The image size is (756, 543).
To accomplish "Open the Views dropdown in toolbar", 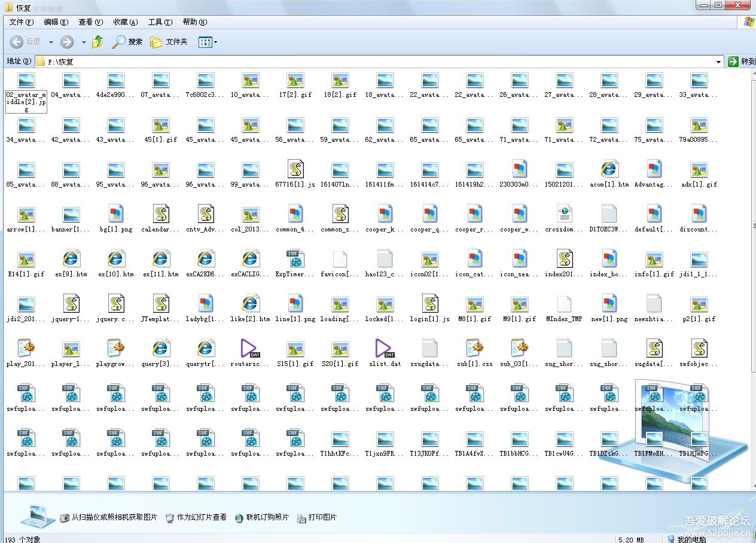I will [208, 42].
